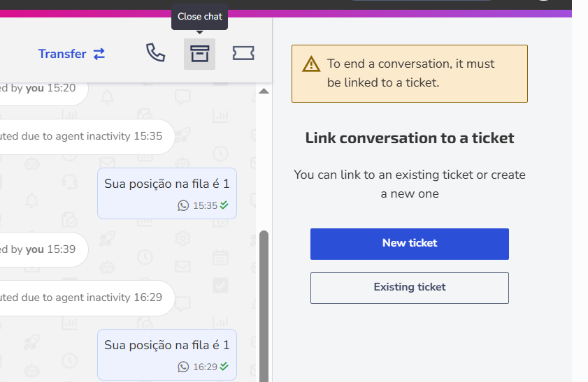Click the chat scrollbar up arrow

[x=264, y=91]
